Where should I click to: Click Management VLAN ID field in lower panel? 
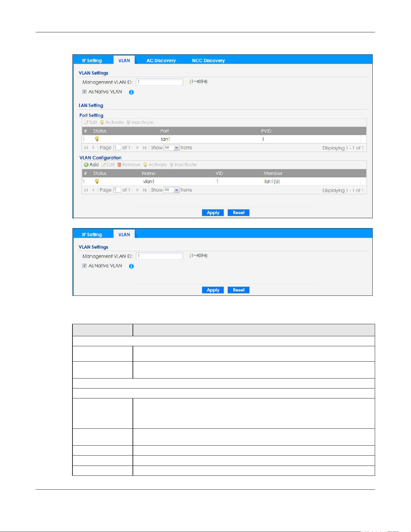pyautogui.click(x=159, y=256)
